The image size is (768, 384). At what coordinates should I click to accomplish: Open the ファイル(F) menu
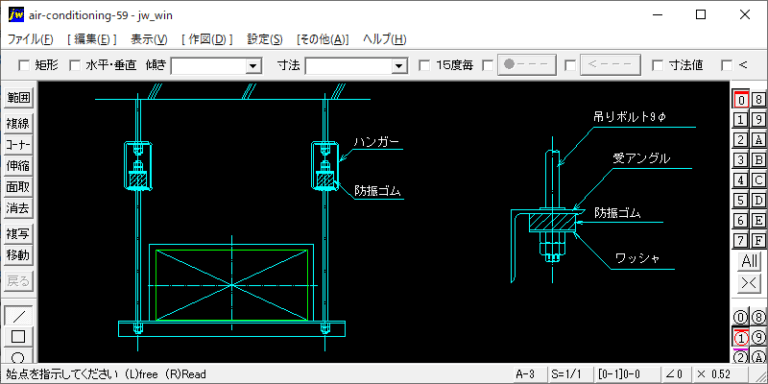[30, 40]
